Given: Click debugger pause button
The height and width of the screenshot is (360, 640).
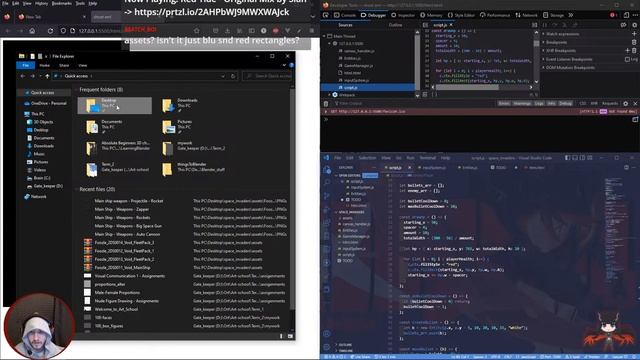Looking at the screenshot, I should click(x=545, y=25).
